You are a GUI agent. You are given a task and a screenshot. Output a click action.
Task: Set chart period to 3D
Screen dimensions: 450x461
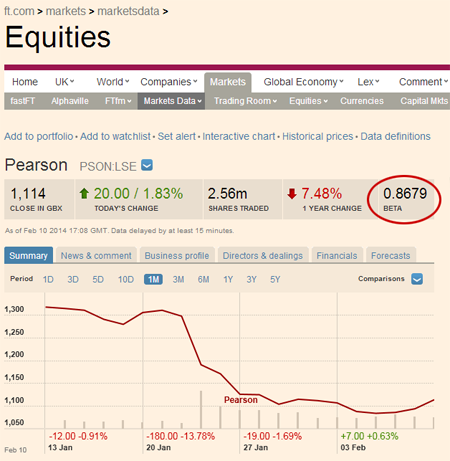click(73, 279)
